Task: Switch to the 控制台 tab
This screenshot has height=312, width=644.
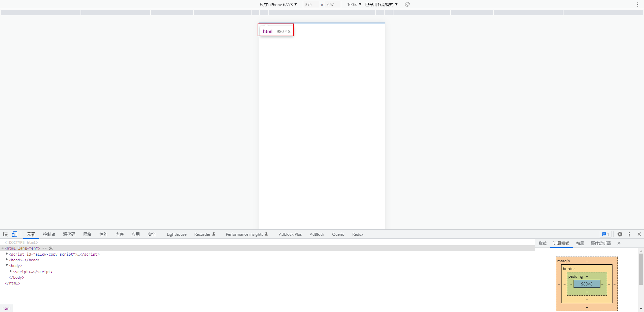Action: (x=49, y=234)
